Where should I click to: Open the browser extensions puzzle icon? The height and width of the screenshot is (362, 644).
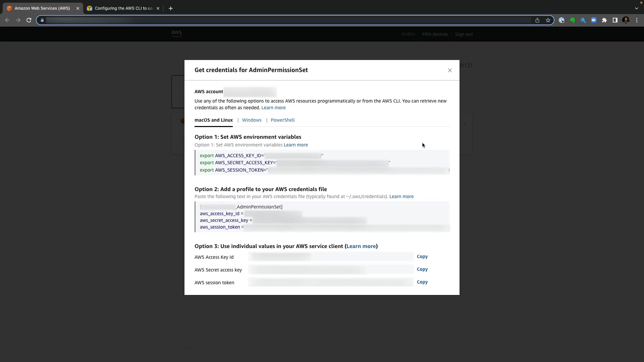pyautogui.click(x=604, y=20)
